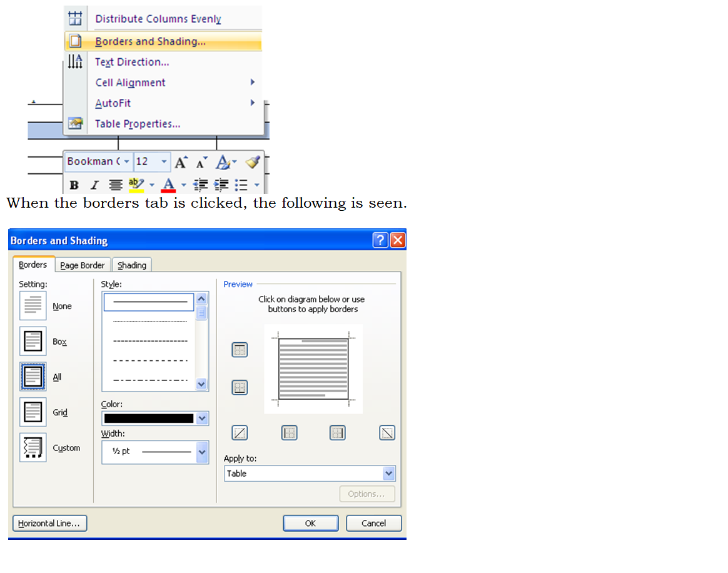
Task: Toggle the top border button in Preview
Action: click(240, 350)
